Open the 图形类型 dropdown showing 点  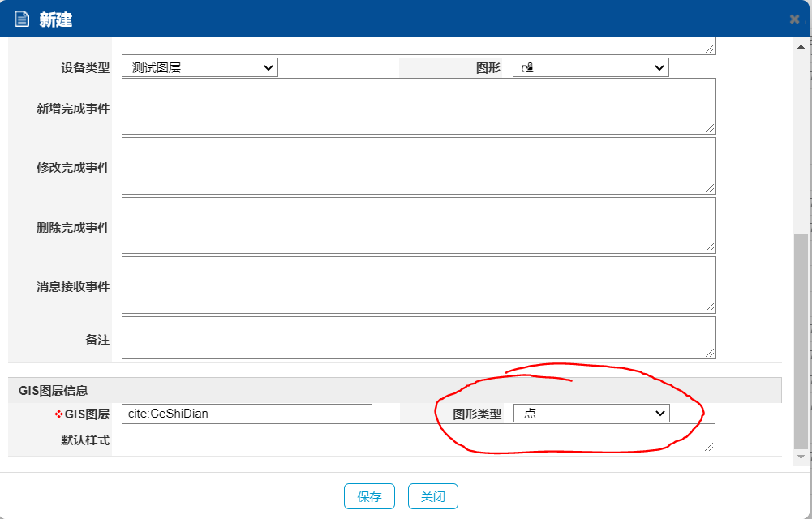point(591,414)
